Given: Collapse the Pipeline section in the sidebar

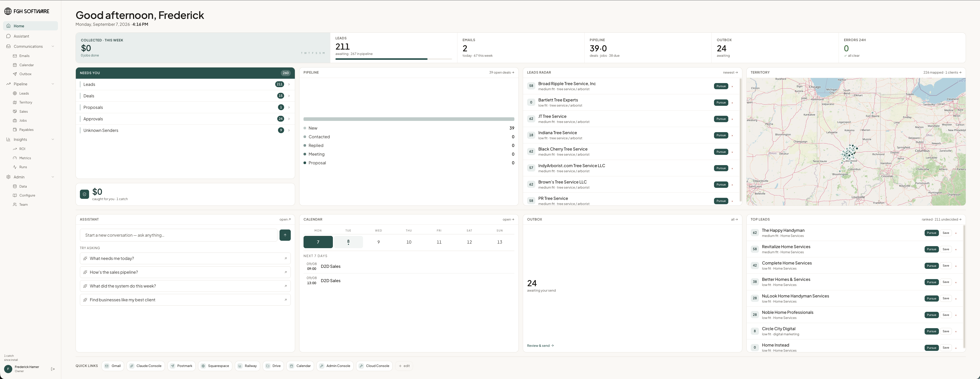Looking at the screenshot, I should (x=53, y=84).
